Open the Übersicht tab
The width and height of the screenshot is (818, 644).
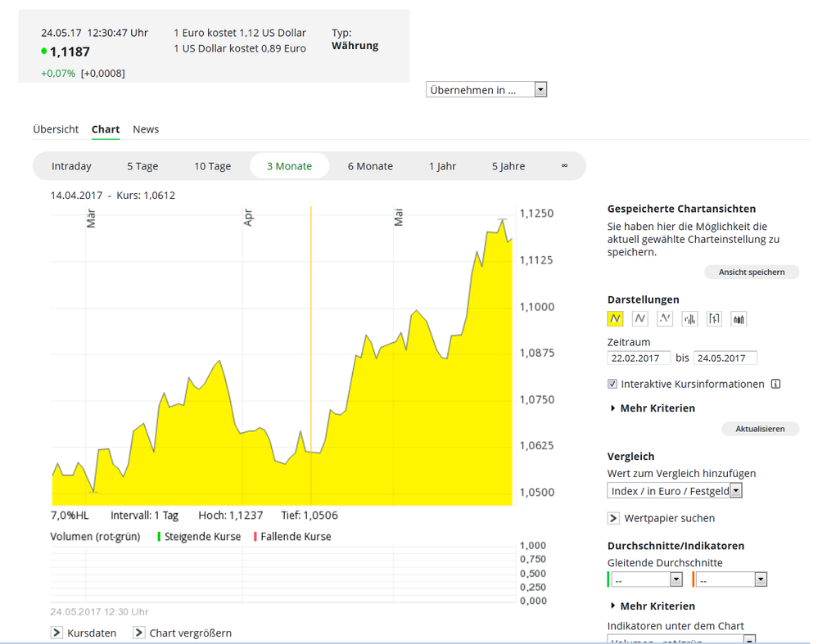click(56, 129)
